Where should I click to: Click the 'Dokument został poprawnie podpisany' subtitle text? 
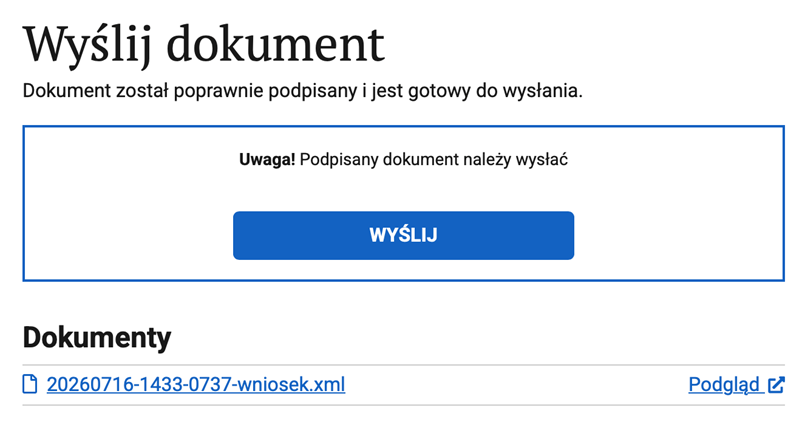click(x=190, y=91)
